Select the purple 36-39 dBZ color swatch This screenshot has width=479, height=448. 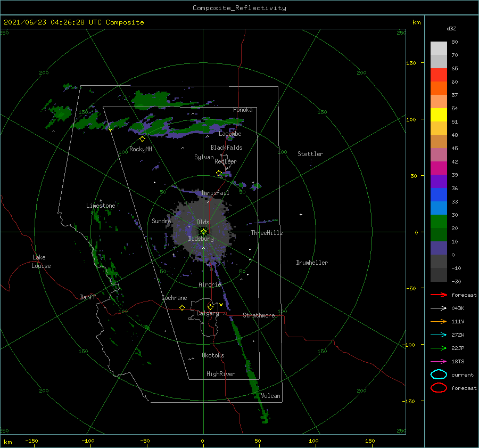click(439, 182)
